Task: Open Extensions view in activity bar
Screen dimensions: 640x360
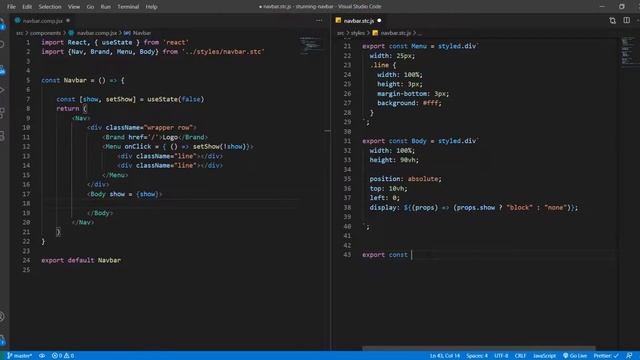Action: (x=3, y=112)
